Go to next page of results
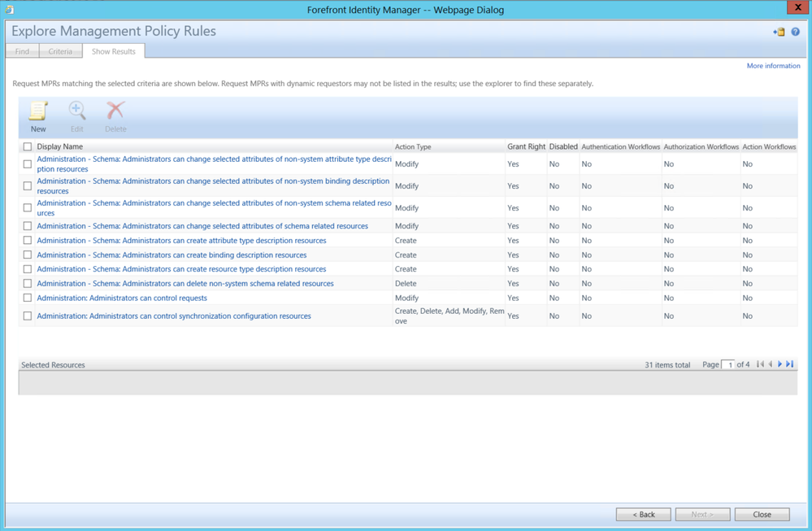 [779, 364]
